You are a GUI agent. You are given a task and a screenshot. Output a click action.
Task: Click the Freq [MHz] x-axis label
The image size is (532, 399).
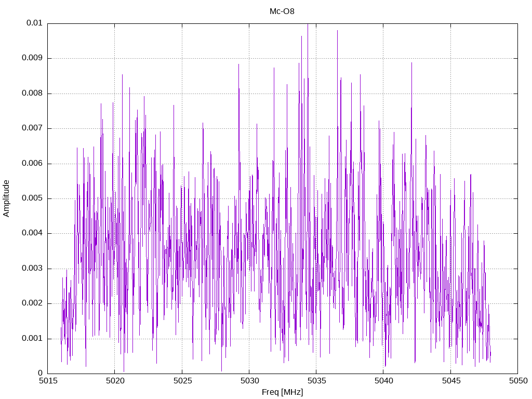coord(282,392)
